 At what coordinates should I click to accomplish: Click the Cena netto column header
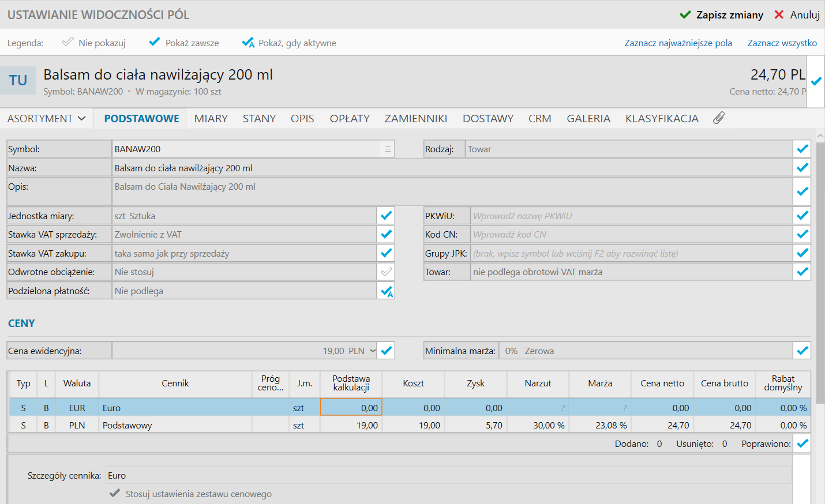coord(662,383)
